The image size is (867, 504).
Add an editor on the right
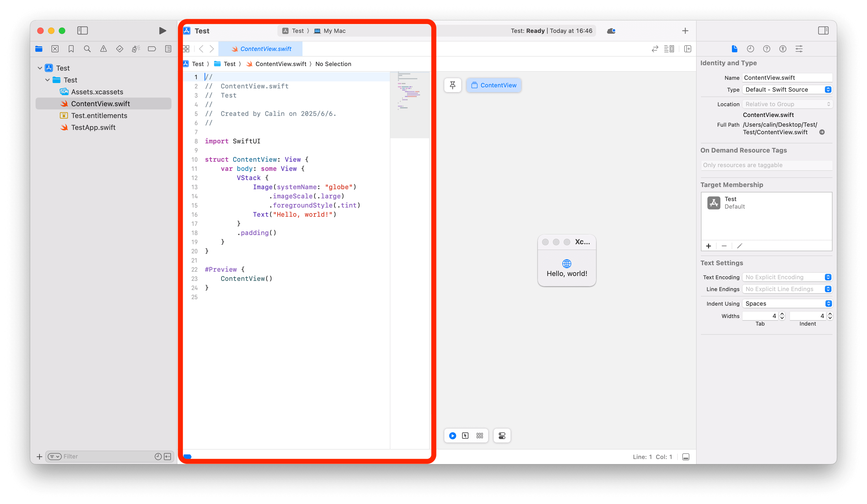tap(688, 49)
